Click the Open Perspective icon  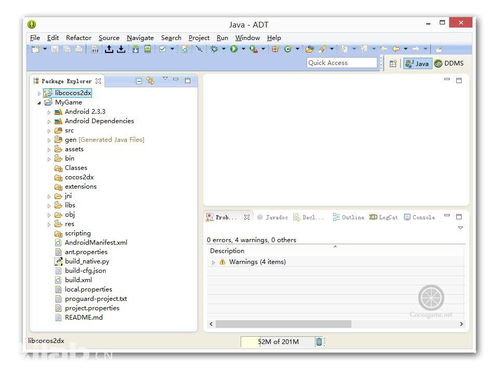[393, 63]
